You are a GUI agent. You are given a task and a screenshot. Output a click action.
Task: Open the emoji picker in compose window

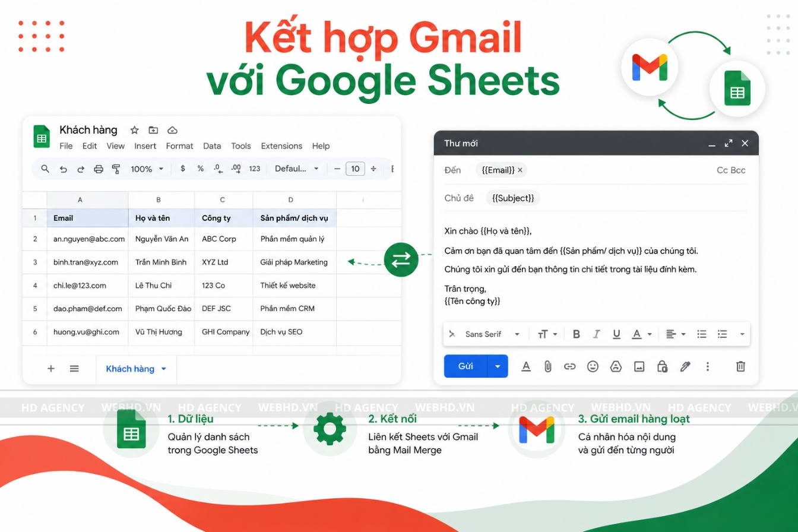[x=593, y=366]
